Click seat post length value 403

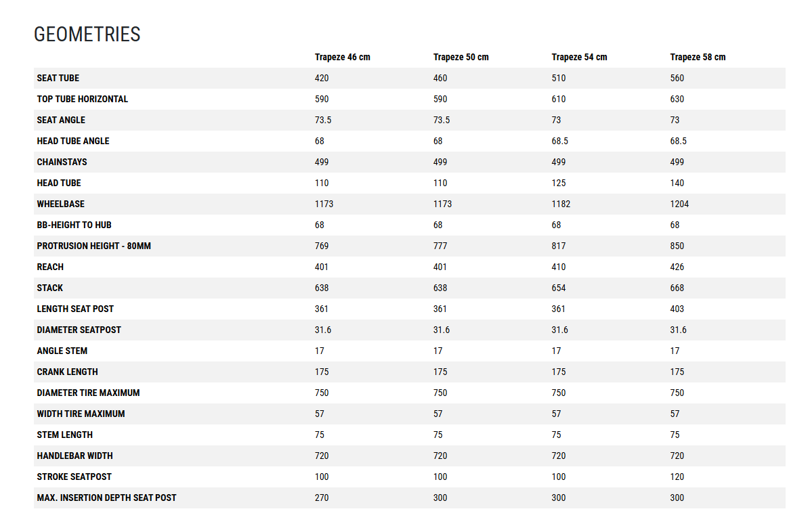(677, 309)
